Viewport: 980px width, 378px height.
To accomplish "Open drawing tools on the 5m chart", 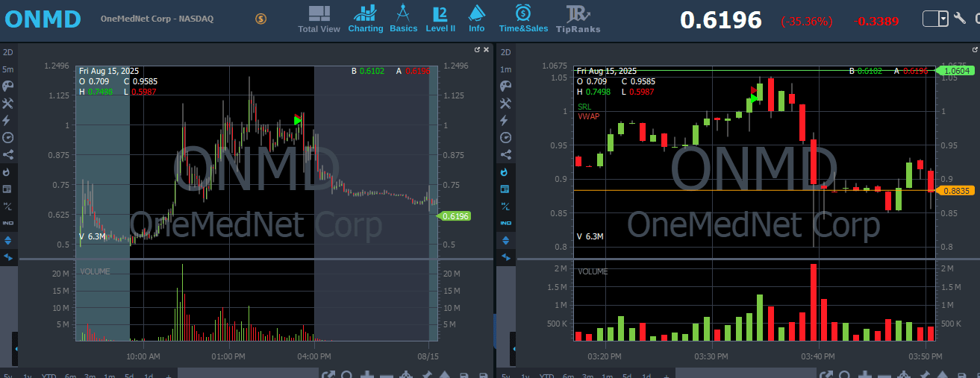I will point(8,103).
